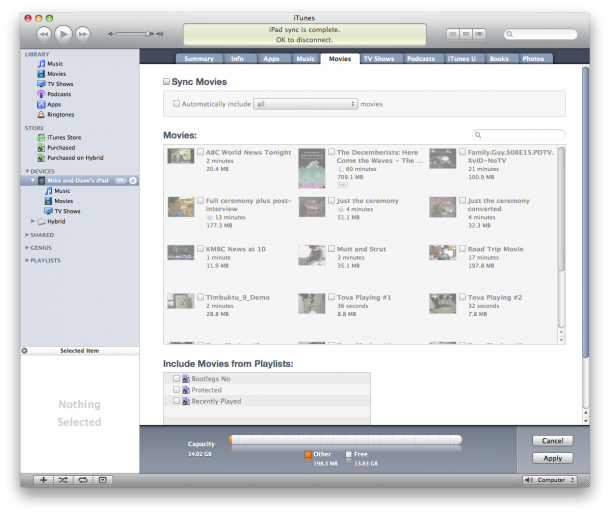The height and width of the screenshot is (515, 610).
Task: Click the next track fast-forward button
Action: click(x=83, y=34)
